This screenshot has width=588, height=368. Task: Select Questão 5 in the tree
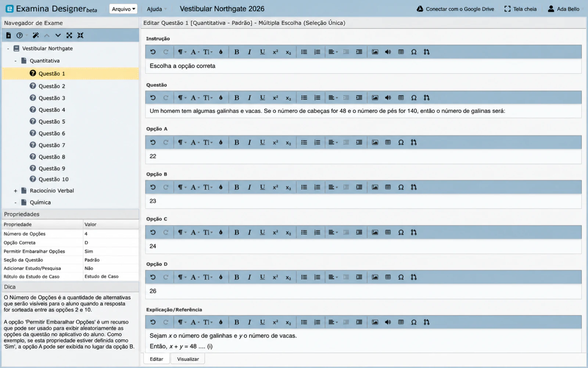tap(52, 121)
